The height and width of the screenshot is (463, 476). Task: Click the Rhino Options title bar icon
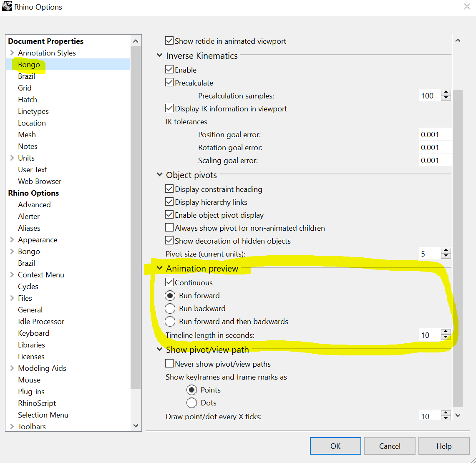tap(7, 6)
